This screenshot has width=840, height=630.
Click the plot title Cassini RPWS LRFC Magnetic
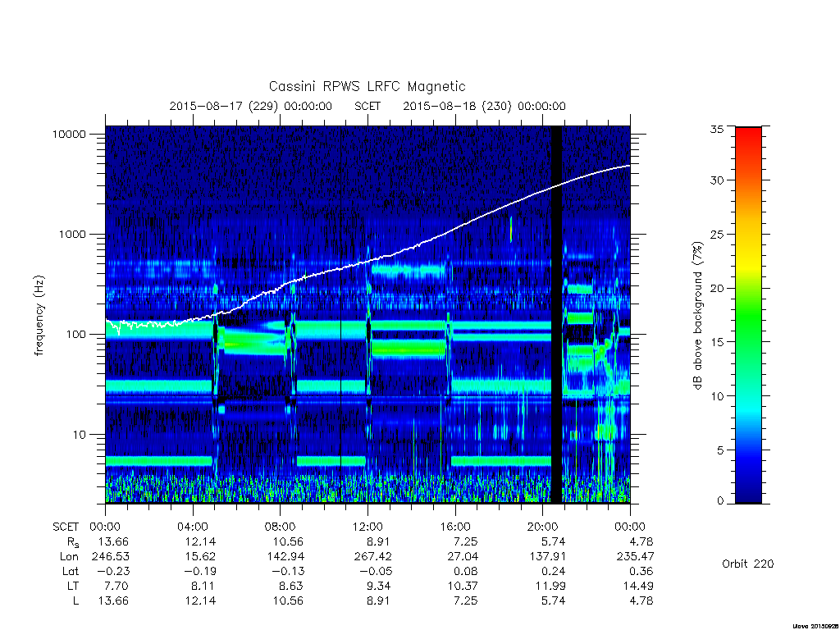pyautogui.click(x=367, y=86)
